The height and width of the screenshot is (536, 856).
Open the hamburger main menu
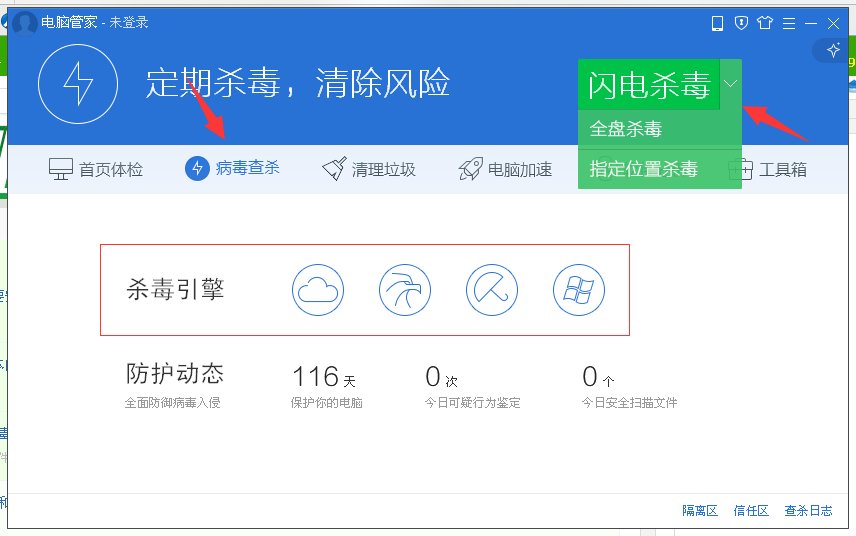[788, 23]
